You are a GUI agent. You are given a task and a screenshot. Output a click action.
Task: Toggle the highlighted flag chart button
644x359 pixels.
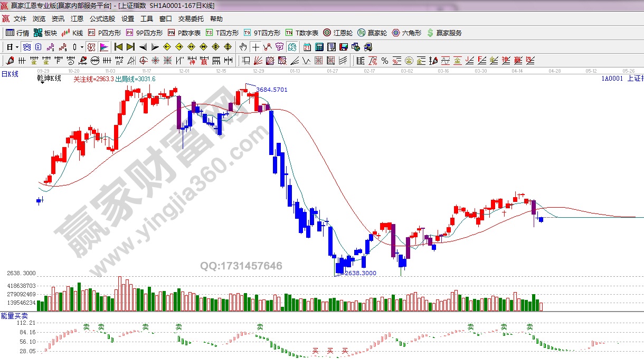103,47
